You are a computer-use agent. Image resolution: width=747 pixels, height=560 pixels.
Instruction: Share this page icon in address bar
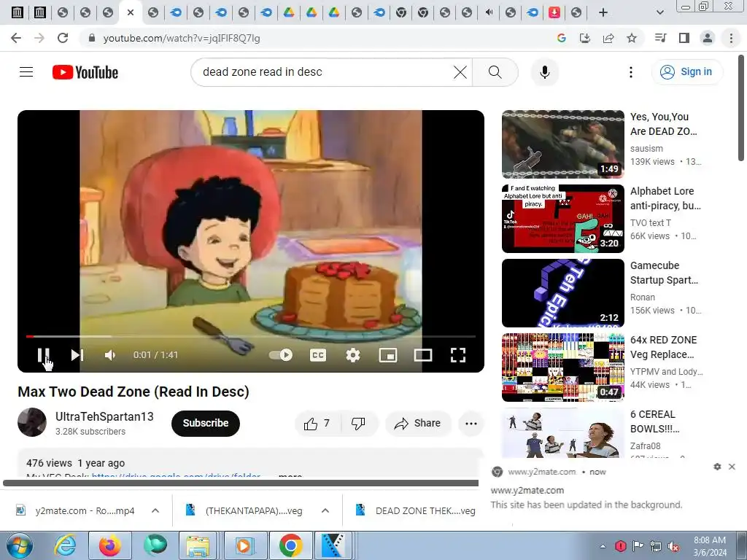608,38
